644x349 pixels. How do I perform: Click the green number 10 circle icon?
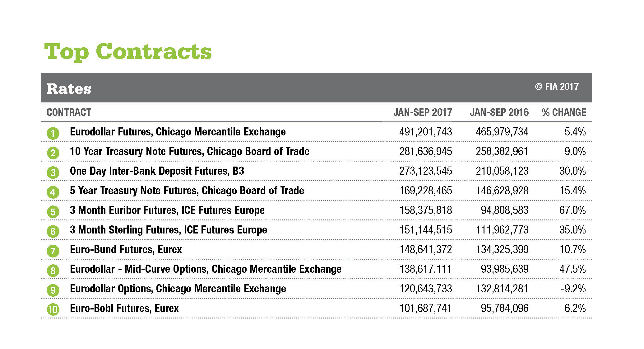[x=53, y=310]
